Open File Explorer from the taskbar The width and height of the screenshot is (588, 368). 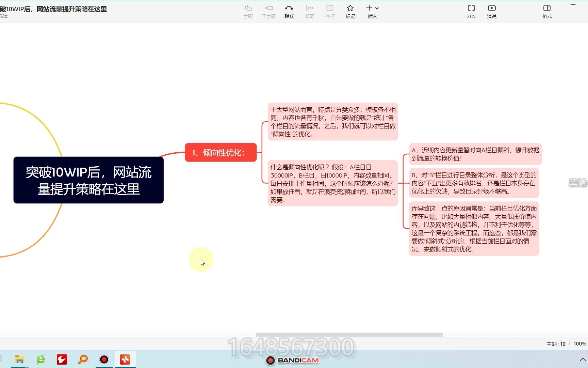pyautogui.click(x=19, y=359)
